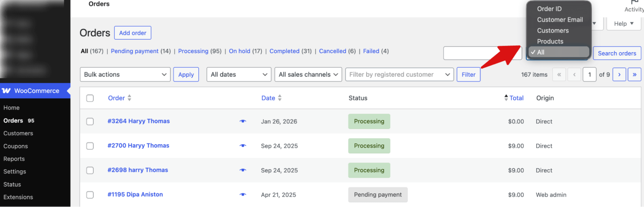
Task: Click the $0.00 total cell
Action: (x=516, y=121)
